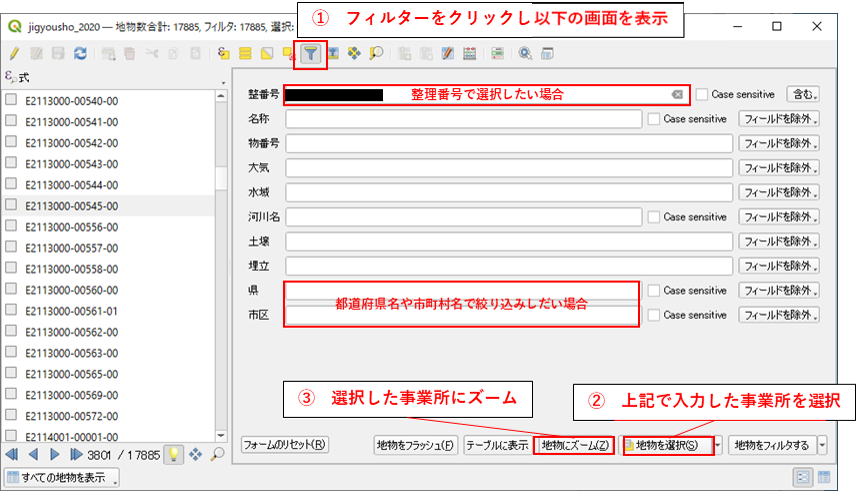This screenshot has height=491, width=856.
Task: Switch to form view icon
Action: pyautogui.click(x=802, y=477)
